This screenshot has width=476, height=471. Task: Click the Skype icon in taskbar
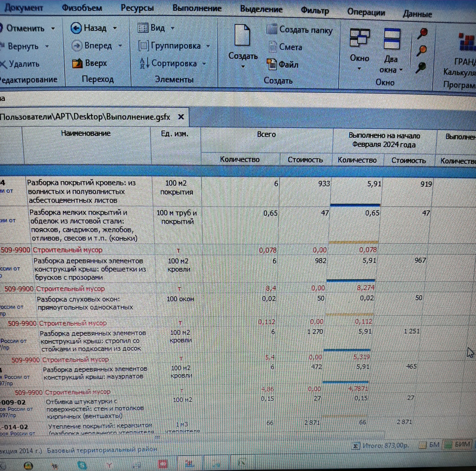tap(82, 465)
